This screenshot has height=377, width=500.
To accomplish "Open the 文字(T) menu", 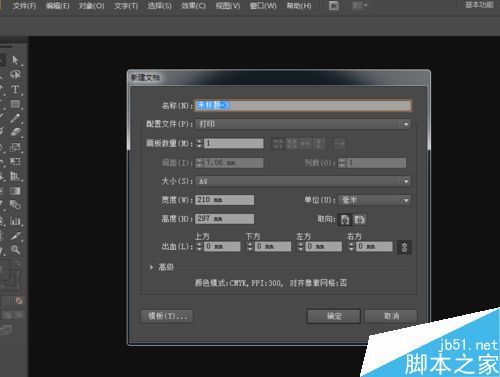I will point(126,6).
